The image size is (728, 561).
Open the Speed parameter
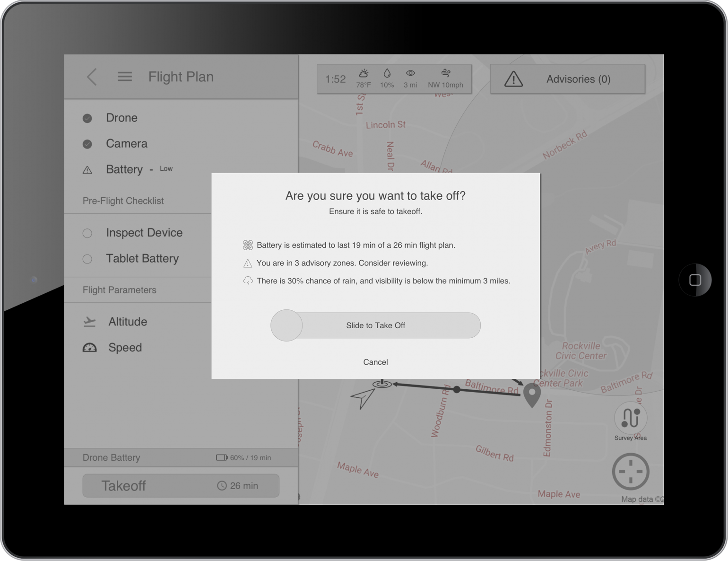pos(125,348)
